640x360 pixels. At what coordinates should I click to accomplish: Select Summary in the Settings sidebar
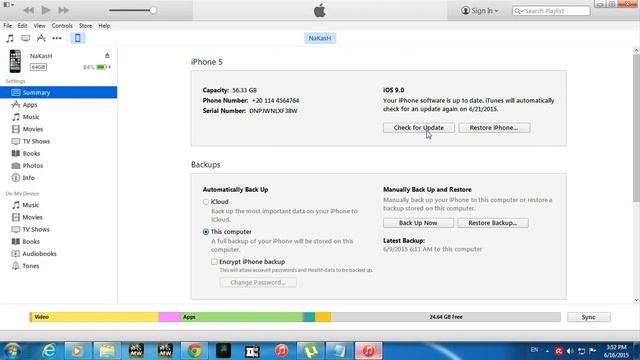pyautogui.click(x=58, y=92)
